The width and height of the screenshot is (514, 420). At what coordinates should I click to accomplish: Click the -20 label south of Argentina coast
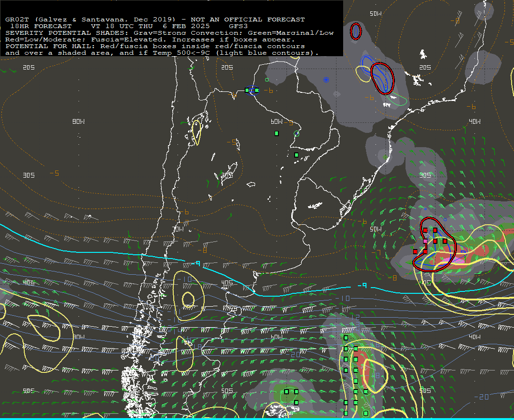click(x=293, y=354)
